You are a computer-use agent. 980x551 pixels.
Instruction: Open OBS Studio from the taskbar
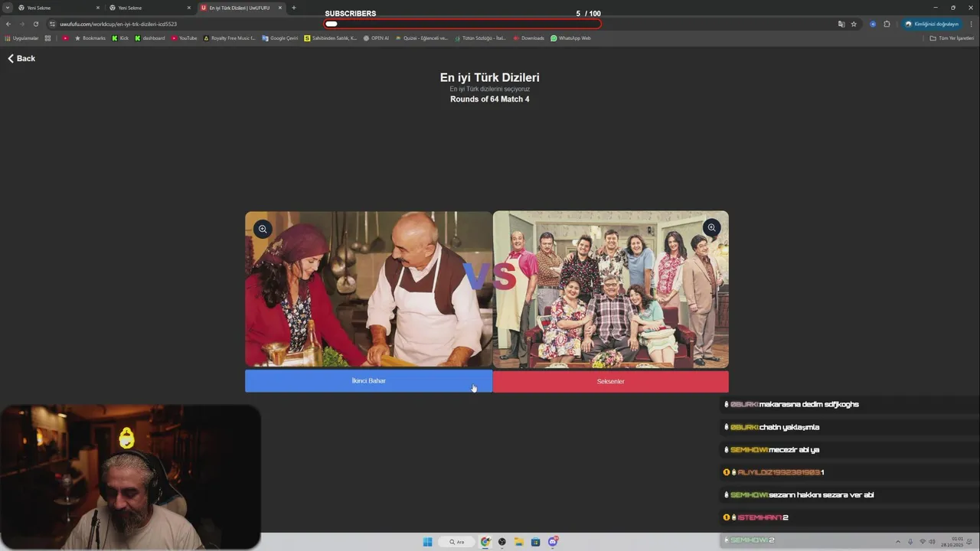click(502, 542)
